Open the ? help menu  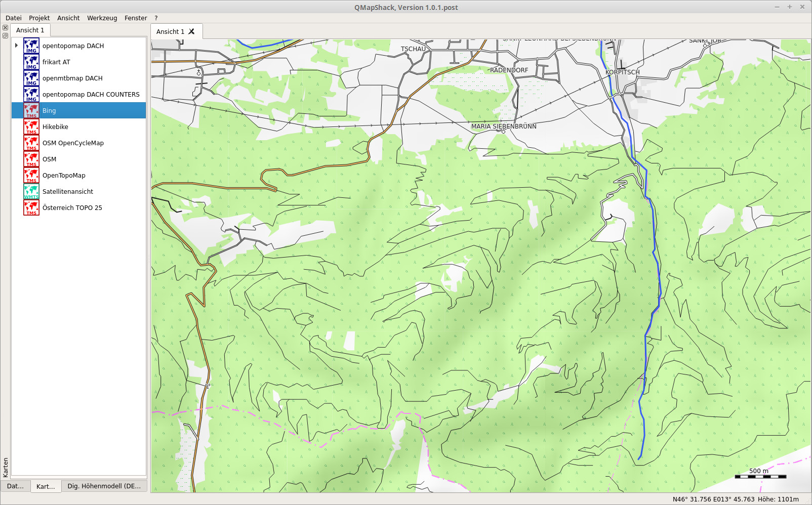click(156, 18)
